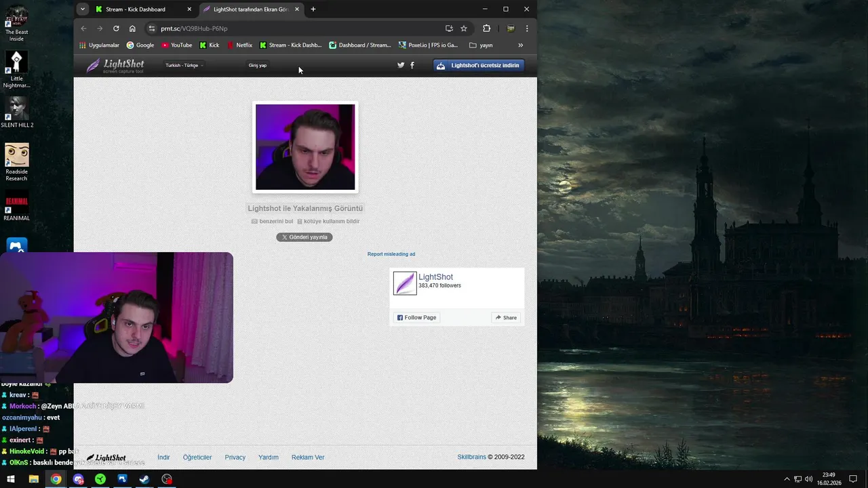Open the Windows Start menu
The height and width of the screenshot is (488, 868).
tap(11, 479)
